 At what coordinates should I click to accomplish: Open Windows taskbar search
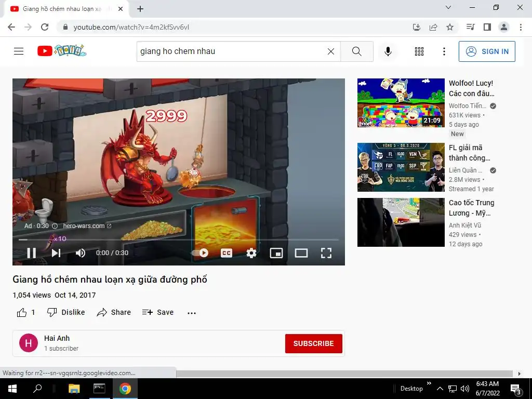point(37,389)
